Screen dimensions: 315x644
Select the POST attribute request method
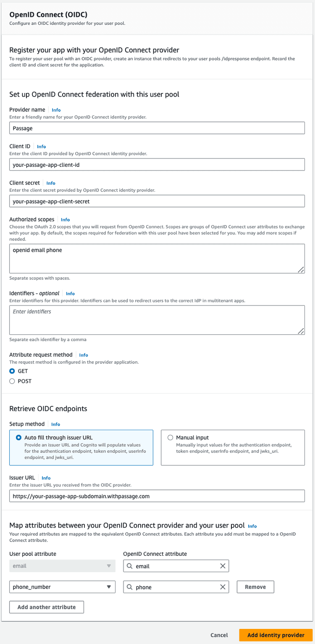pos(13,381)
